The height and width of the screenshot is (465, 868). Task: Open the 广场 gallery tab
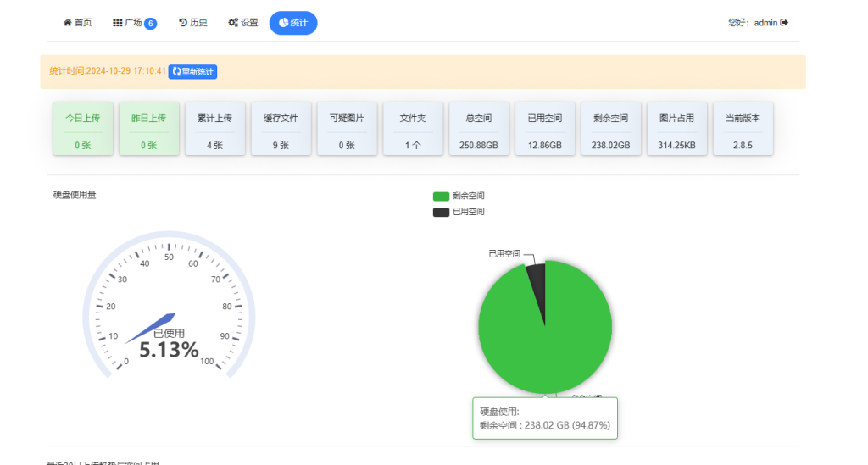pyautogui.click(x=135, y=23)
